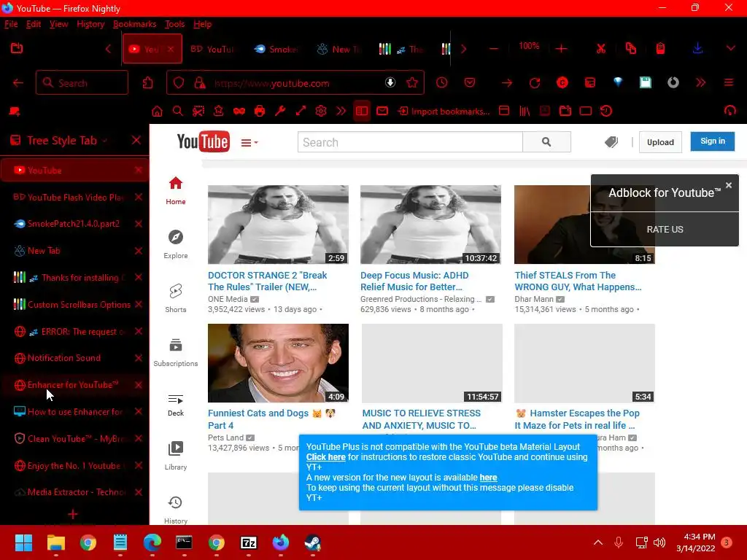Click the Settings gear toolbar icon
Viewport: 747px width, 560px height.
pos(321,111)
